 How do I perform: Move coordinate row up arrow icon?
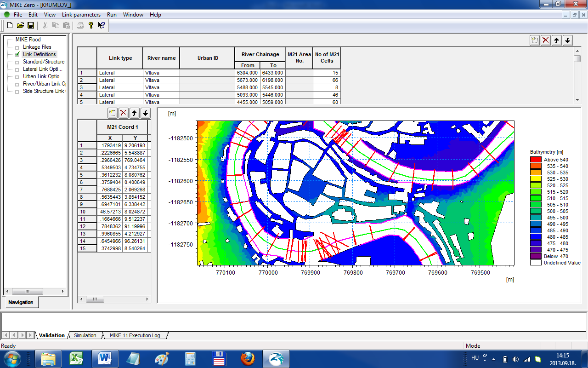coord(135,113)
